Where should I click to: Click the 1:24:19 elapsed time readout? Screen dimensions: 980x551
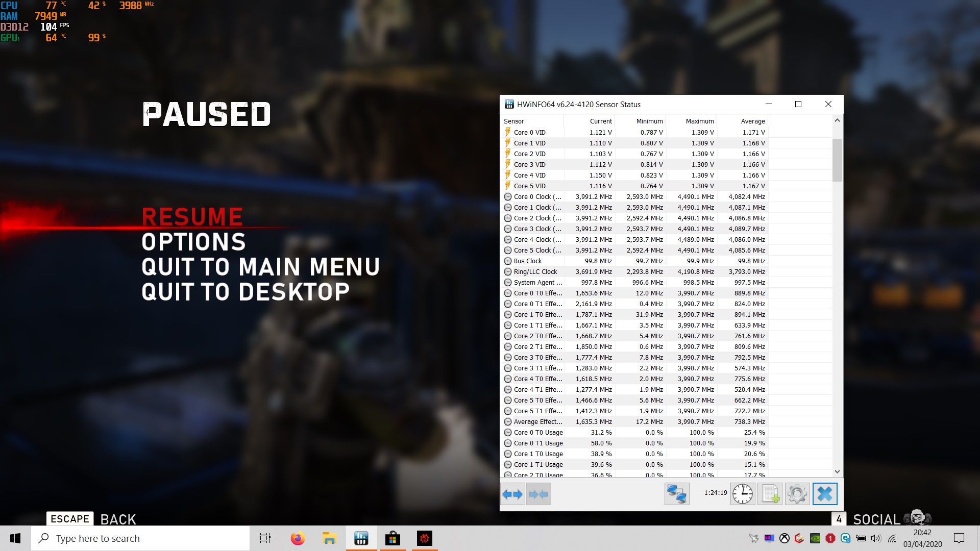tap(716, 493)
